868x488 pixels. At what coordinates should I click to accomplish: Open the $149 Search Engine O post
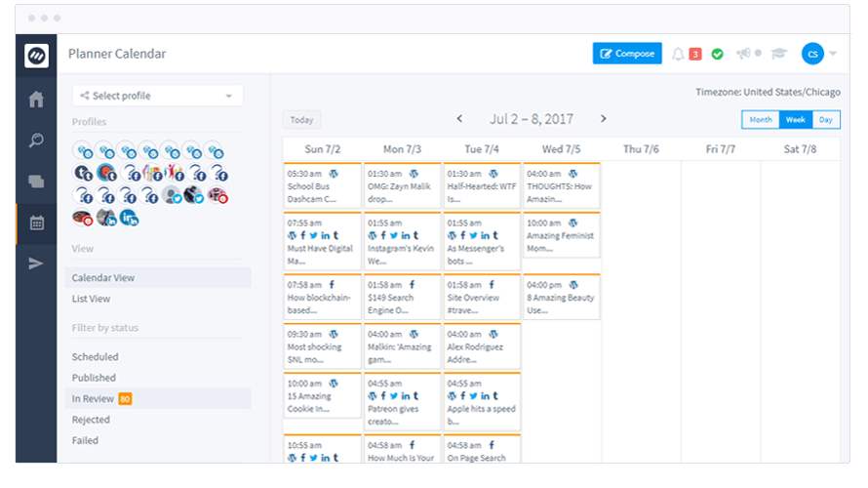point(403,297)
